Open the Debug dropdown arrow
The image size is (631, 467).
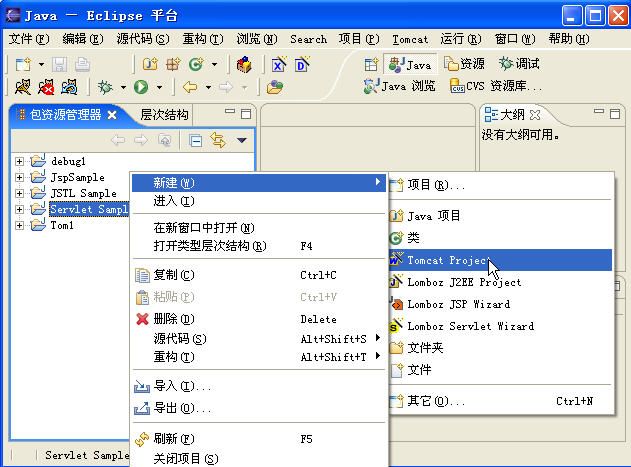click(123, 87)
